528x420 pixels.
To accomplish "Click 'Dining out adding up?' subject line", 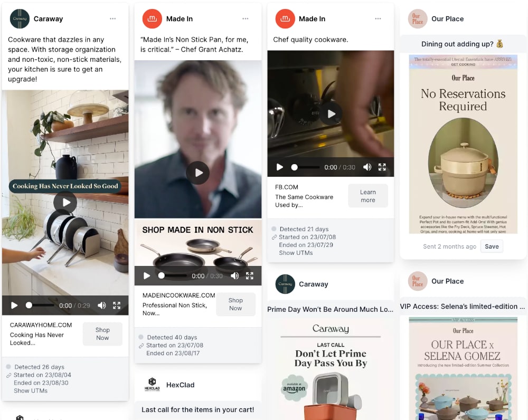I will coord(461,44).
